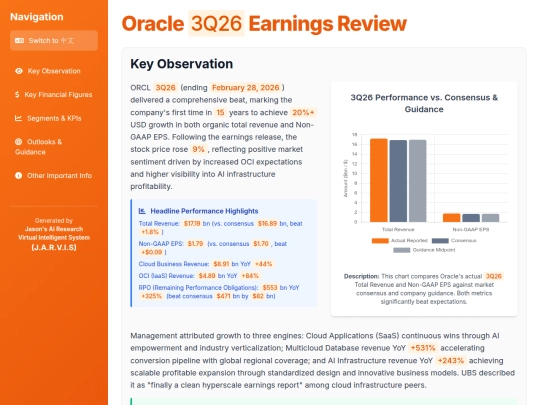540x405 pixels.
Task: Toggle the Actual Reported legend series
Action: click(x=399, y=240)
